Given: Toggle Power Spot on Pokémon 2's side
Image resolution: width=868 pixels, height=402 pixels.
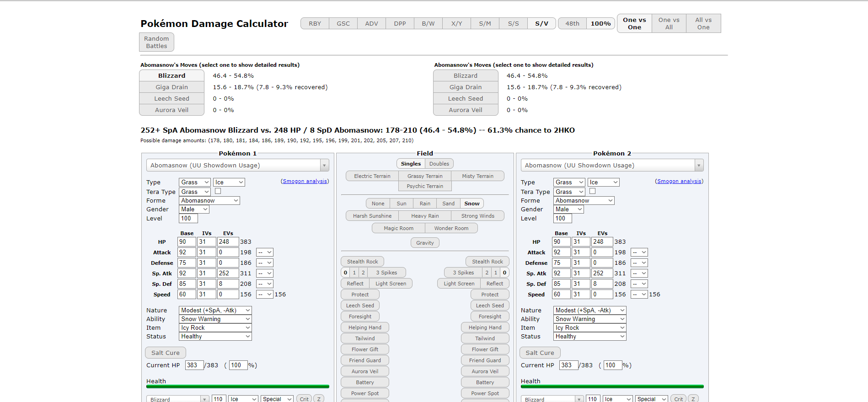Looking at the screenshot, I should [485, 393].
